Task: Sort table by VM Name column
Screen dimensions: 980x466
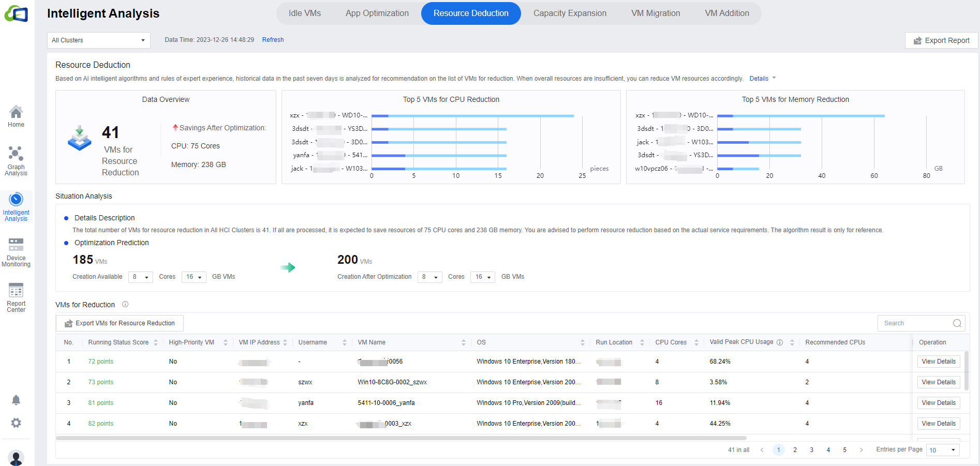Action: point(464,342)
